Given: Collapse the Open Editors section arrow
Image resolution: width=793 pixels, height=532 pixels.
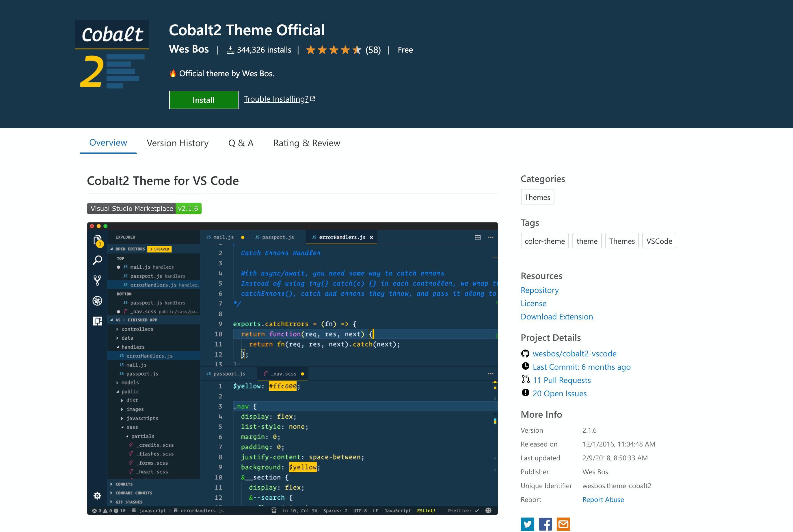Looking at the screenshot, I should tap(111, 249).
